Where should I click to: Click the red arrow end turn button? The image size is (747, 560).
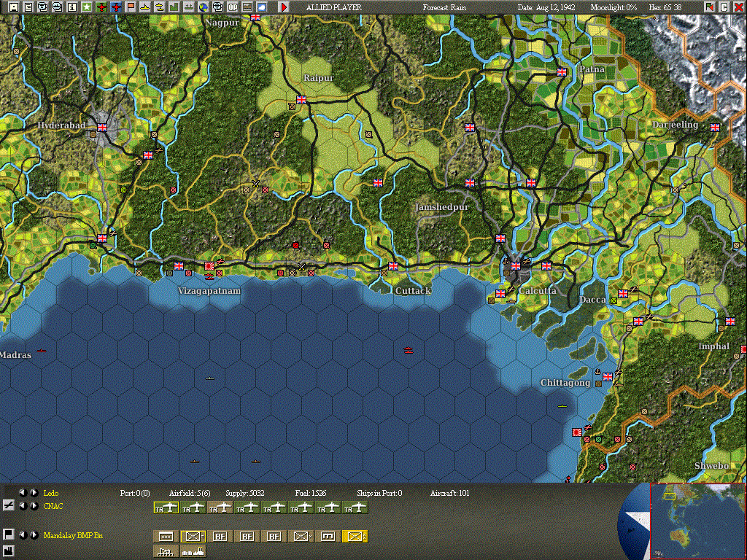pos(284,7)
